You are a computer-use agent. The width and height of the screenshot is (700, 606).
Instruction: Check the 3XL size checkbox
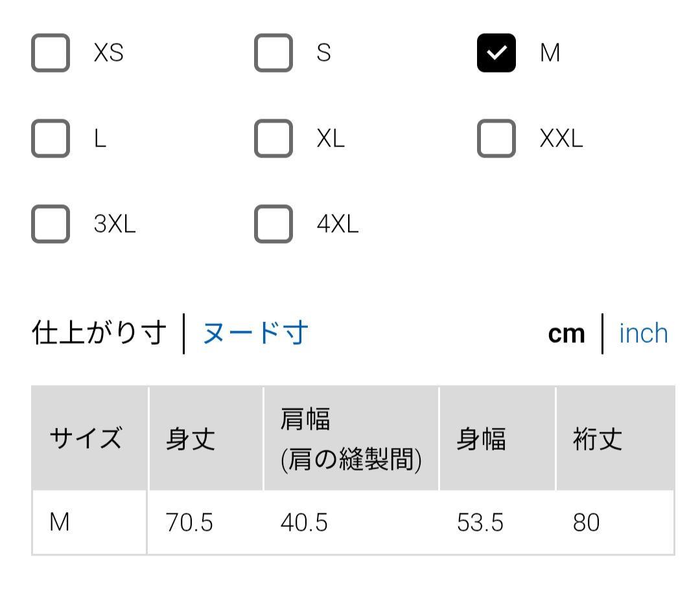(51, 224)
